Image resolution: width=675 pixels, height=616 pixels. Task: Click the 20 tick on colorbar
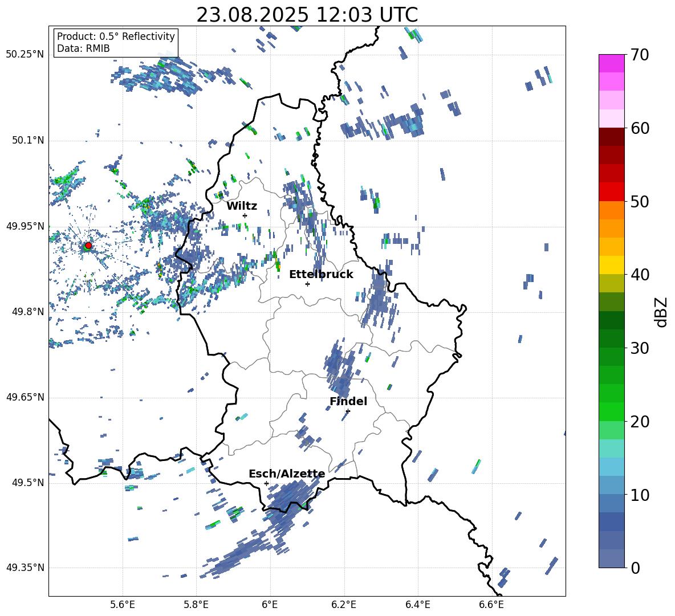(640, 421)
